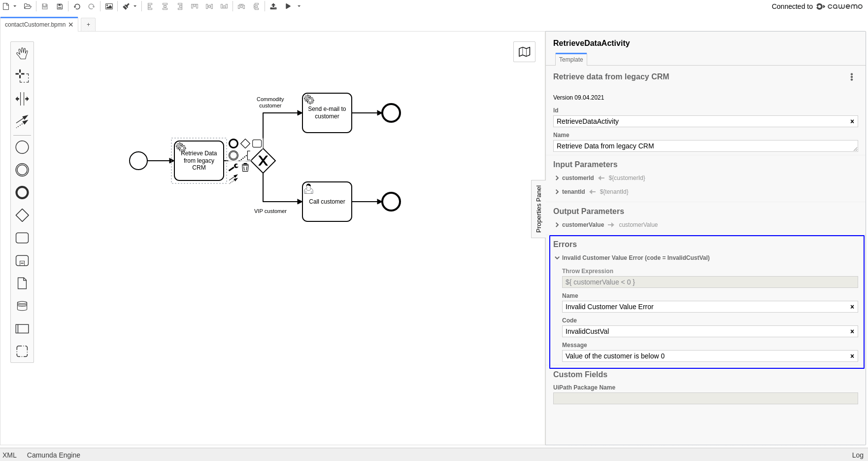
Task: Align selected elements to the right
Action: (x=180, y=6)
